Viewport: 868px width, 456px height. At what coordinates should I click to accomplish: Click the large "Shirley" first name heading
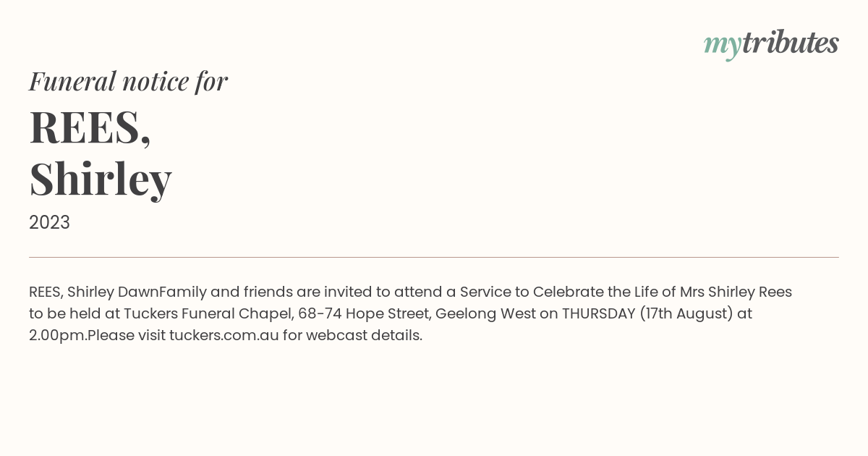[101, 180]
